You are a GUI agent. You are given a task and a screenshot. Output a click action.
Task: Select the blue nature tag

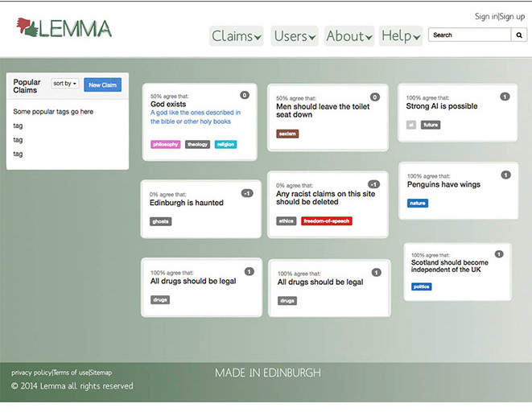(x=418, y=204)
